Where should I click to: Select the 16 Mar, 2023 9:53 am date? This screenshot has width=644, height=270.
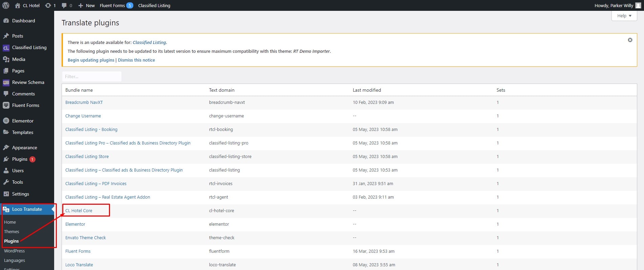point(374,251)
